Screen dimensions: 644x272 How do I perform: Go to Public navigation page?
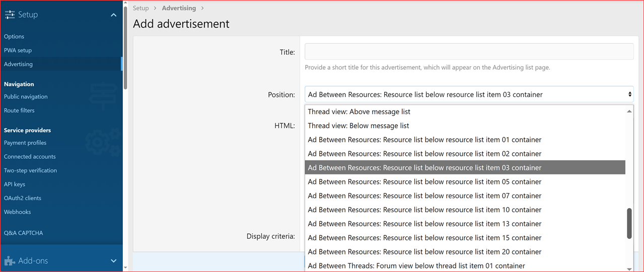pos(26,97)
